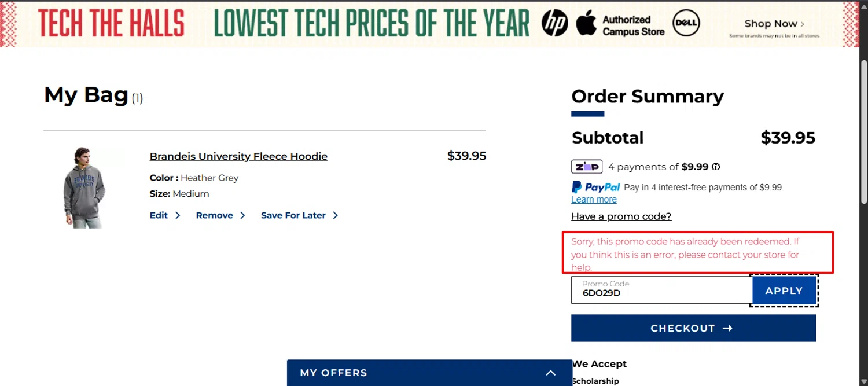Click the Dell logo in banner
868x386 pixels.
[686, 24]
